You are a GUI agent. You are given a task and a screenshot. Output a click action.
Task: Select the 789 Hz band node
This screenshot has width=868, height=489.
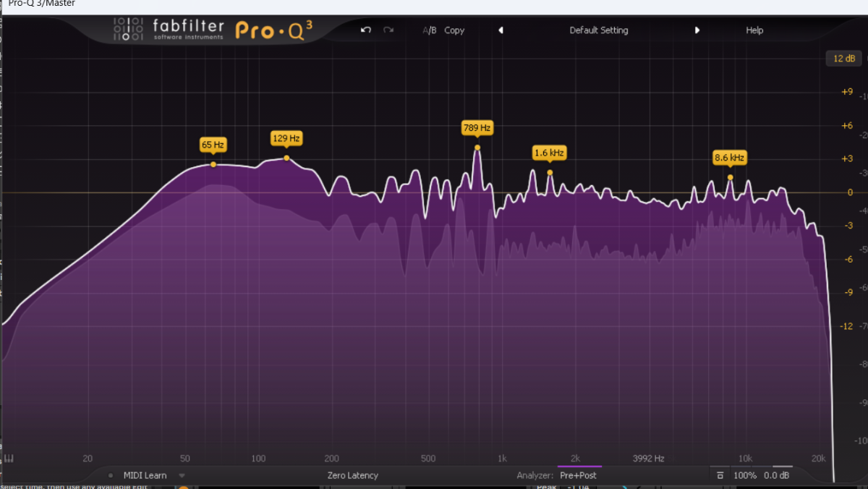click(477, 148)
